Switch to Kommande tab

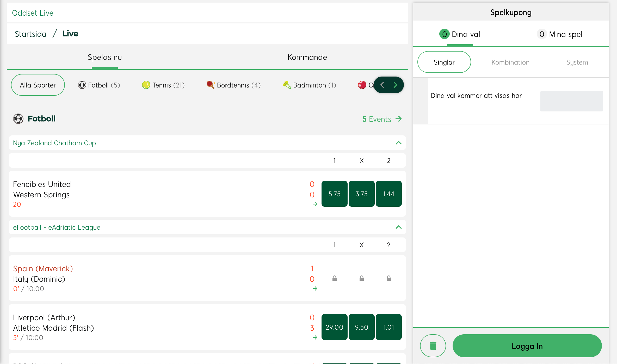[307, 57]
